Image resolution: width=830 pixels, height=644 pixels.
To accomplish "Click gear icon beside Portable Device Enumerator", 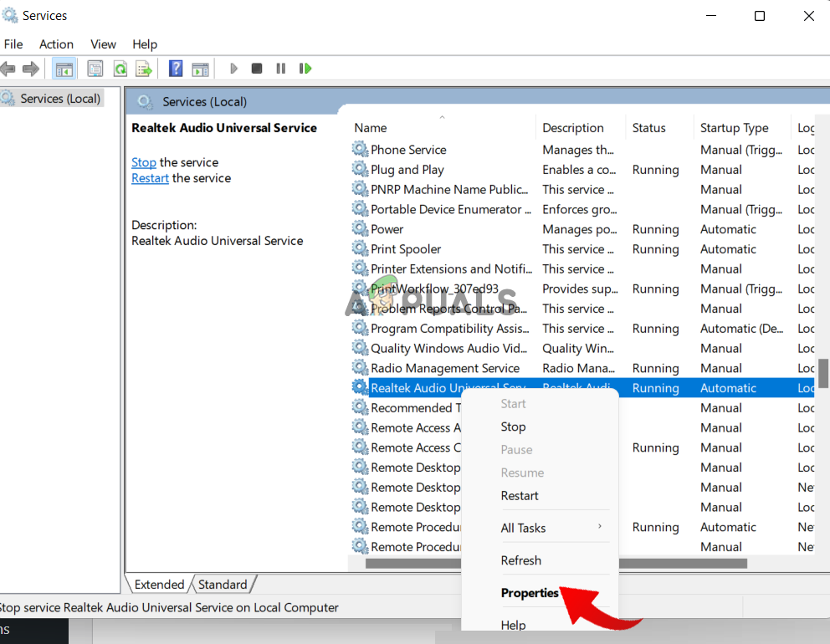I will point(361,209).
